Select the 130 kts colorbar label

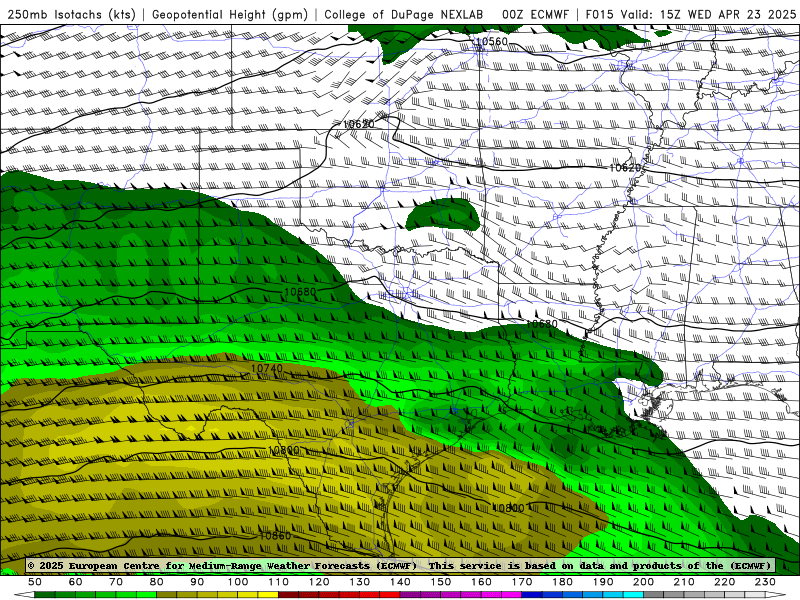click(x=359, y=582)
